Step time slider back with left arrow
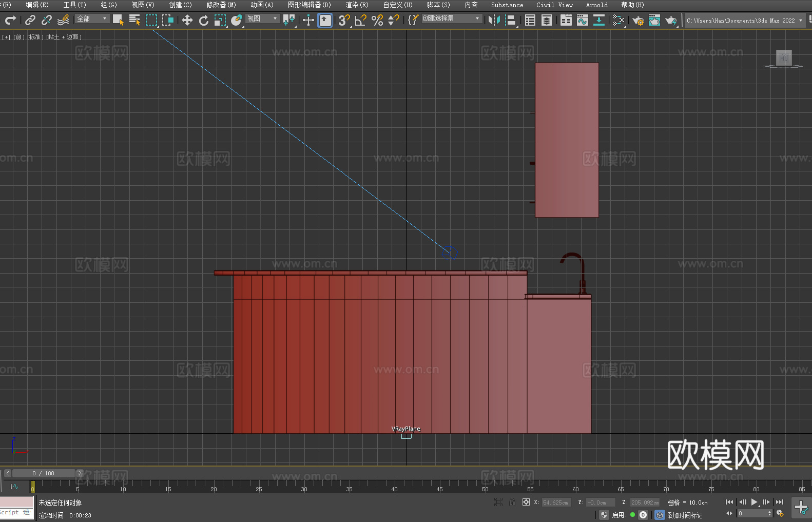This screenshot has height=522, width=812. (x=8, y=473)
